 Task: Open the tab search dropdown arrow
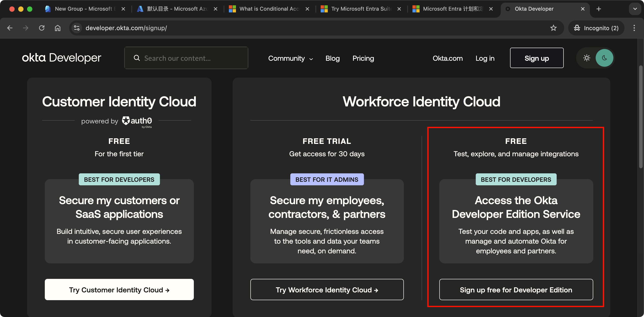[x=635, y=9]
